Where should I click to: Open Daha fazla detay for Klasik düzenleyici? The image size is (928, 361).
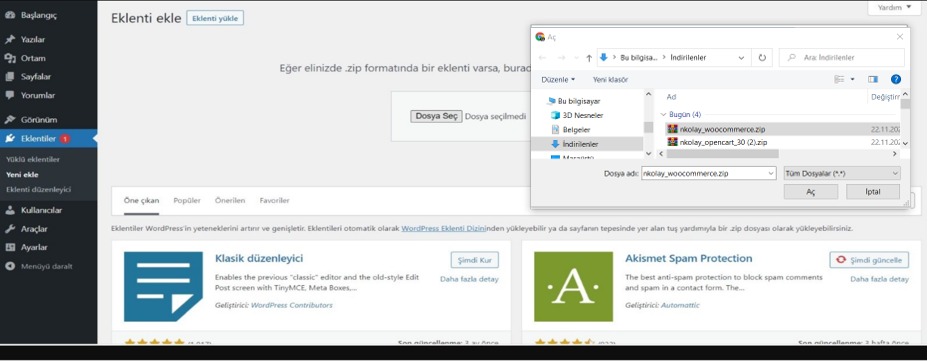(469, 279)
